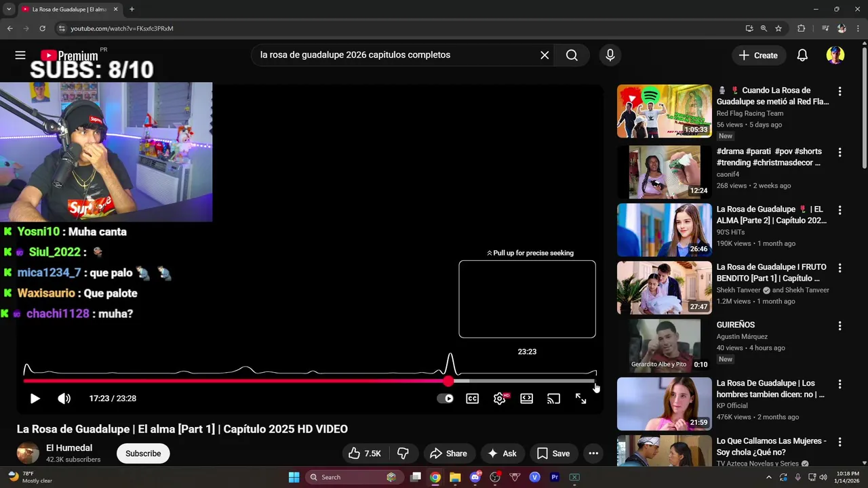Open the tab search dropdown arrow

[9, 9]
